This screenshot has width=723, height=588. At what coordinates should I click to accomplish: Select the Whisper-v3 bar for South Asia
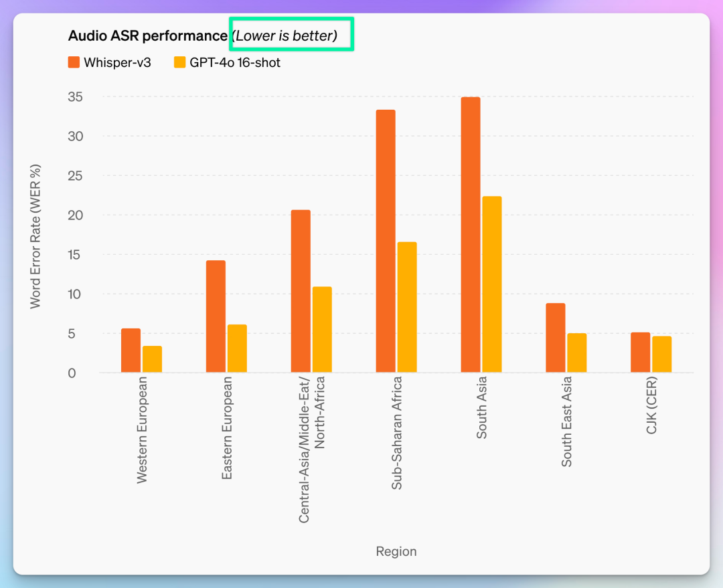coord(471,234)
